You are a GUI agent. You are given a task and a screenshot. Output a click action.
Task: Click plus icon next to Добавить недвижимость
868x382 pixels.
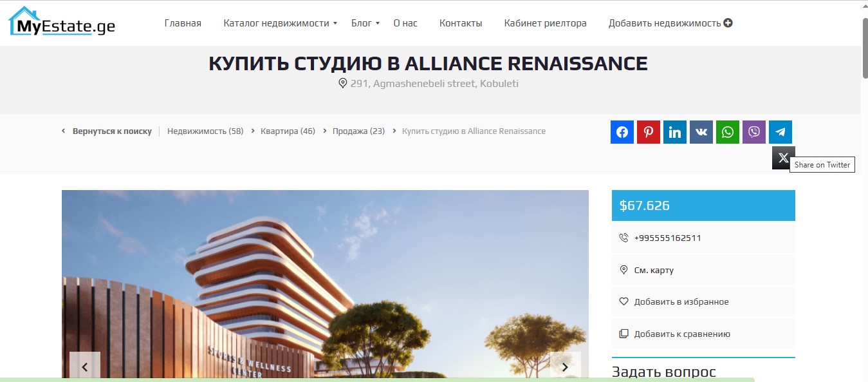728,23
